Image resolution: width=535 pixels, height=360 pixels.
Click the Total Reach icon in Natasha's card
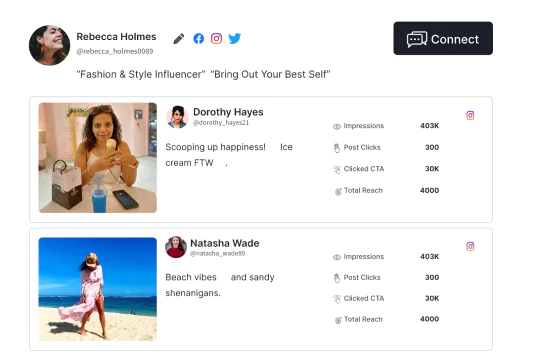(338, 320)
